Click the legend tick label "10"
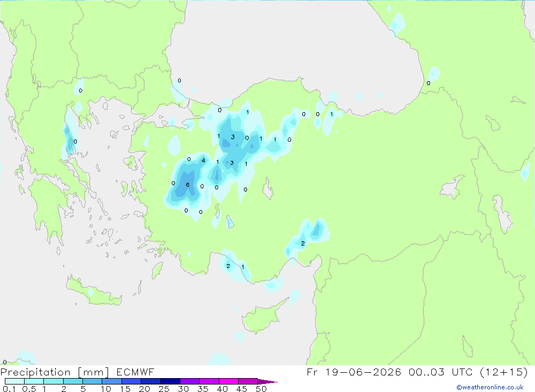Viewport: 535px width, 392px height. [106, 389]
